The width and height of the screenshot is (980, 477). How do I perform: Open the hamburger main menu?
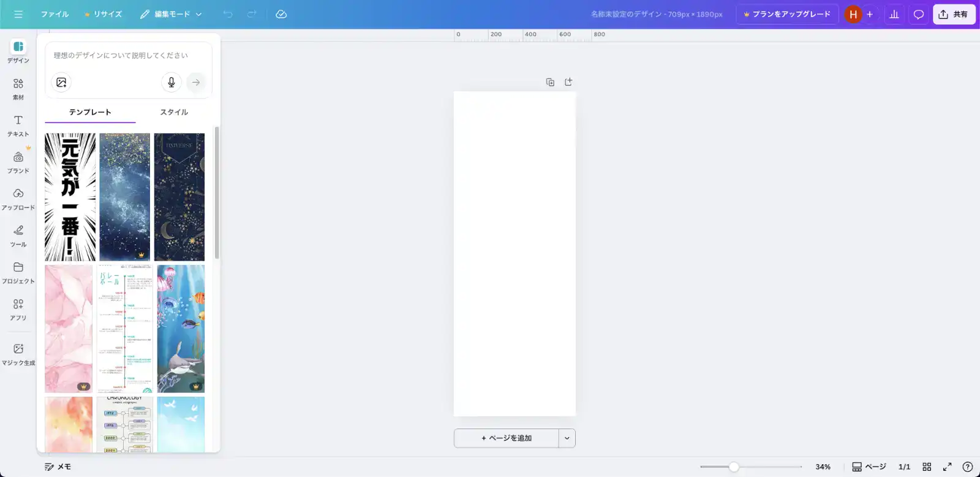tap(18, 14)
